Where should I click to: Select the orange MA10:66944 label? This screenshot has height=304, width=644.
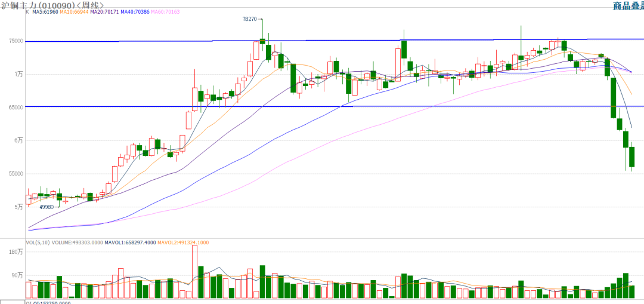tap(75, 13)
